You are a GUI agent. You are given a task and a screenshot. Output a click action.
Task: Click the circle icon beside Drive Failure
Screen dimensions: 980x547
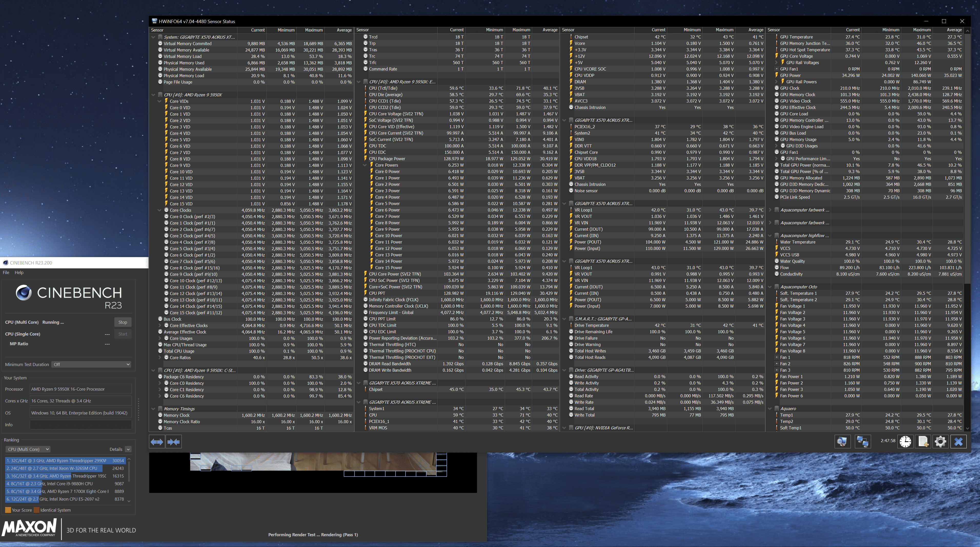click(571, 338)
